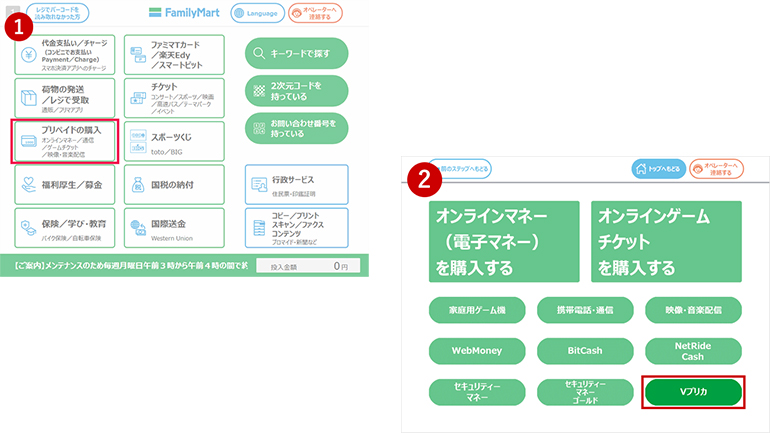Choose WebMoney prepaid option

[x=475, y=350]
